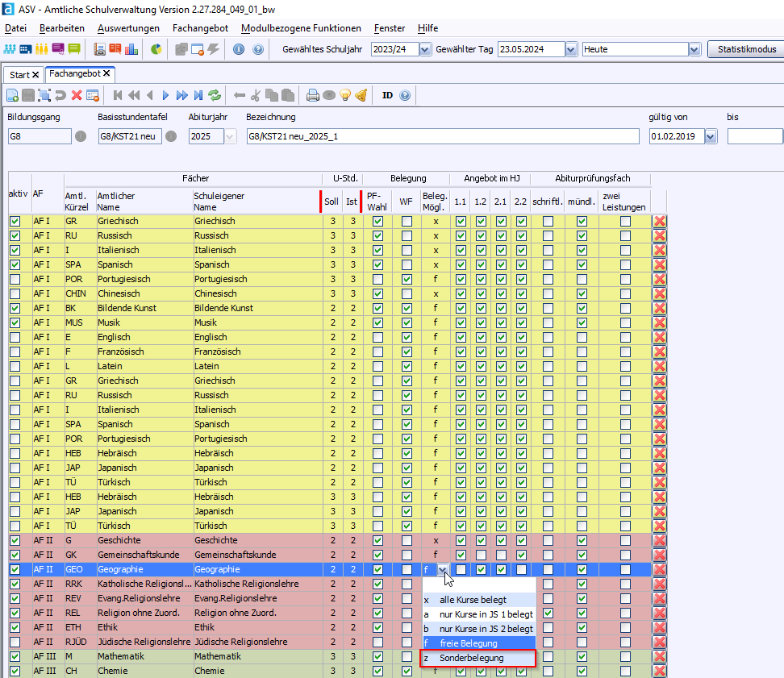Open the Heute dropdown arrow

694,49
